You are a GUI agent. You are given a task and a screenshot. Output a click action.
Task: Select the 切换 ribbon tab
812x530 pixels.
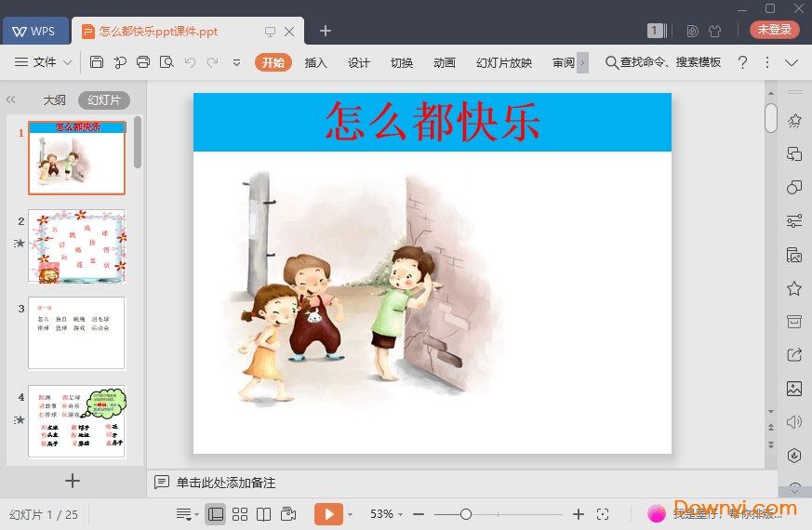pos(402,62)
